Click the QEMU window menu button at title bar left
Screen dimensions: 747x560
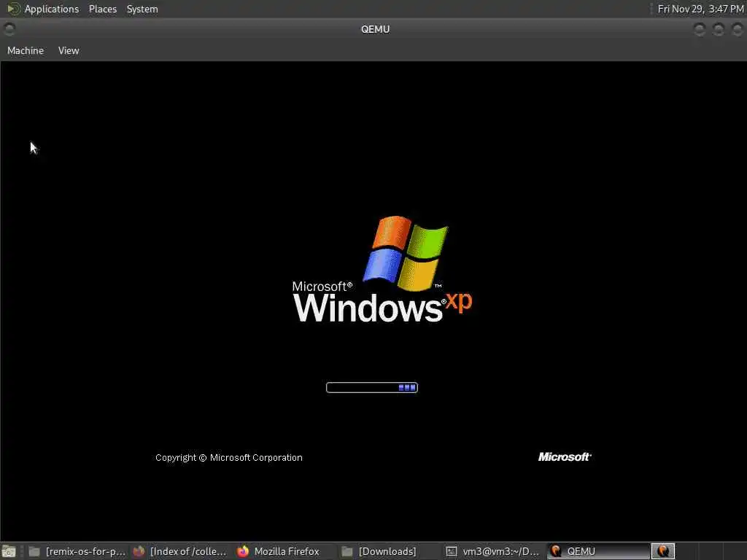pos(9,29)
